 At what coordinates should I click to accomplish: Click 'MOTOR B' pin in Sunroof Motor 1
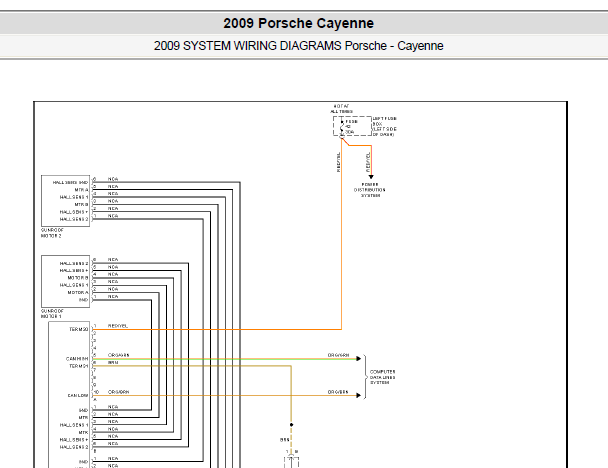[x=78, y=278]
